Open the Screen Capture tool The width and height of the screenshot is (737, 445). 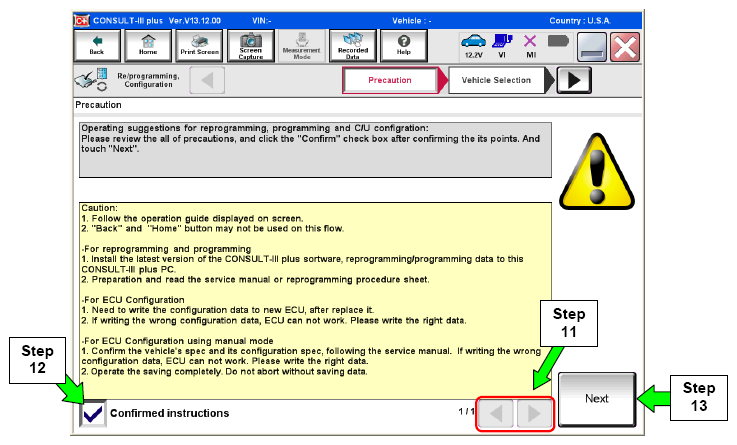pos(251,44)
